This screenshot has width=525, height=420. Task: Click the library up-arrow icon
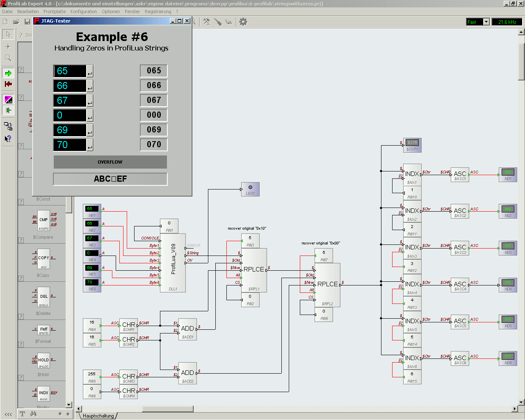(x=68, y=414)
